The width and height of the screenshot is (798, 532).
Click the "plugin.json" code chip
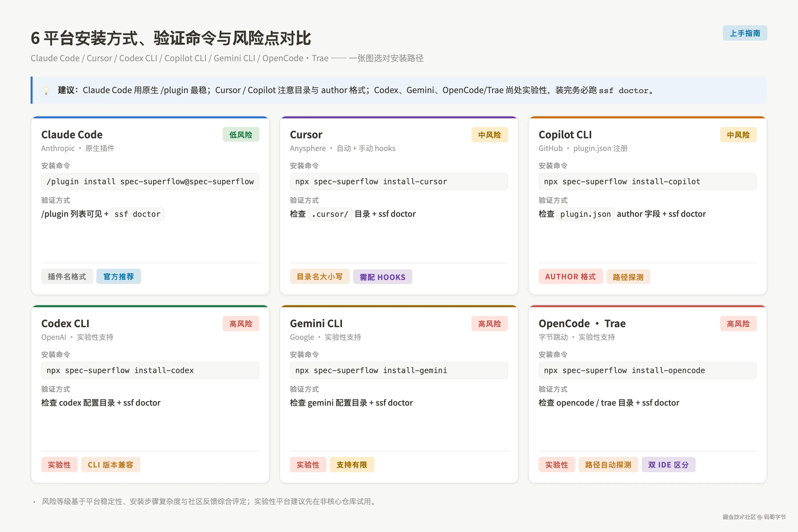(x=586, y=214)
